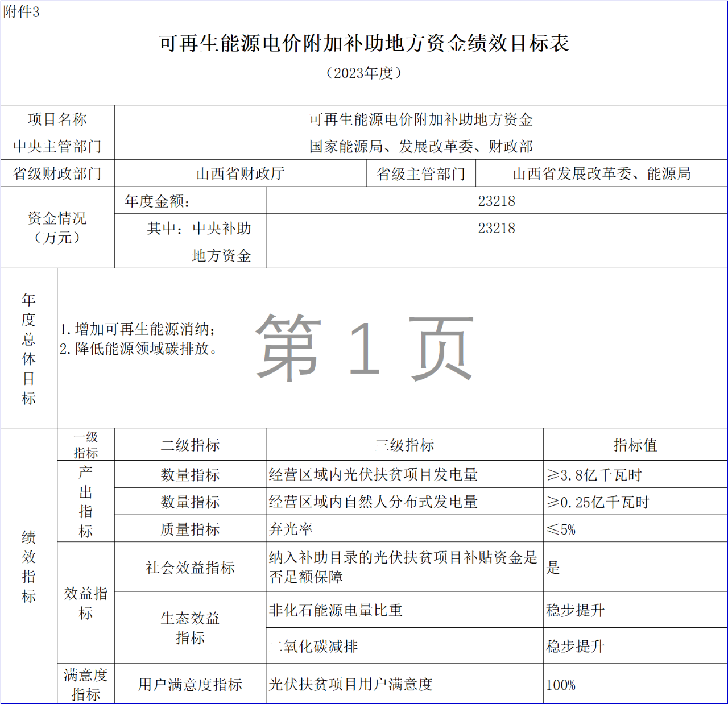Click 数量指标 in the 自然人分布式发电量 row
The width and height of the screenshot is (728, 704).
[x=191, y=502]
